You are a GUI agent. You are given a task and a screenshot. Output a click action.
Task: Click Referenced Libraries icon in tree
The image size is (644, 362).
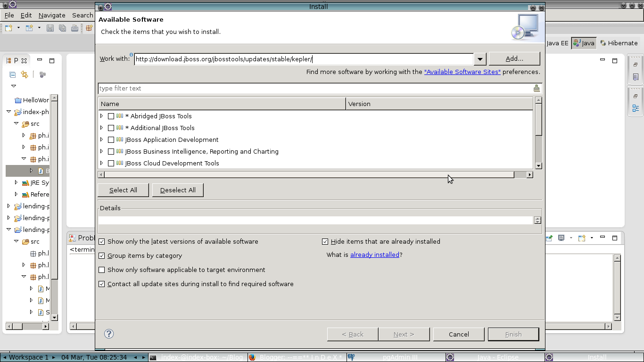pos(25,194)
